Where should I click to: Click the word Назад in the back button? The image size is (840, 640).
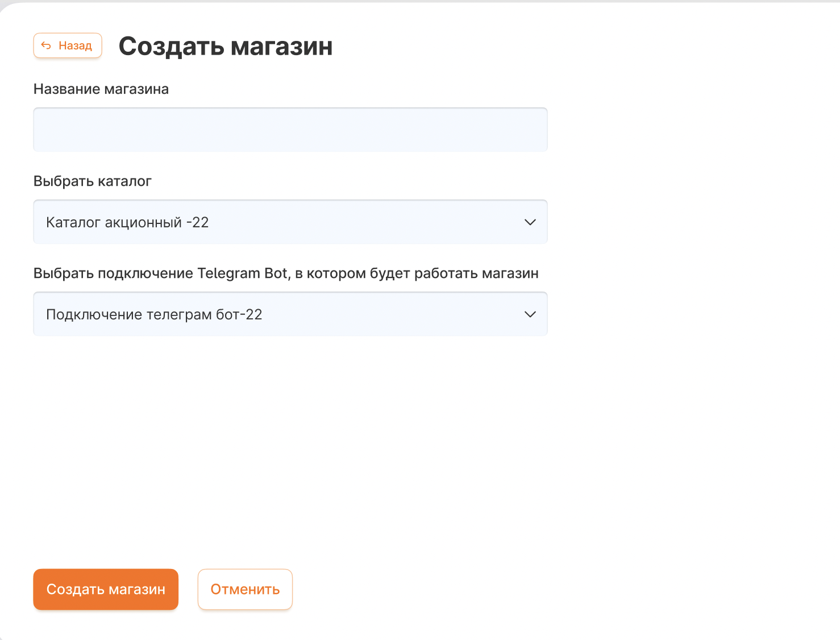(75, 45)
